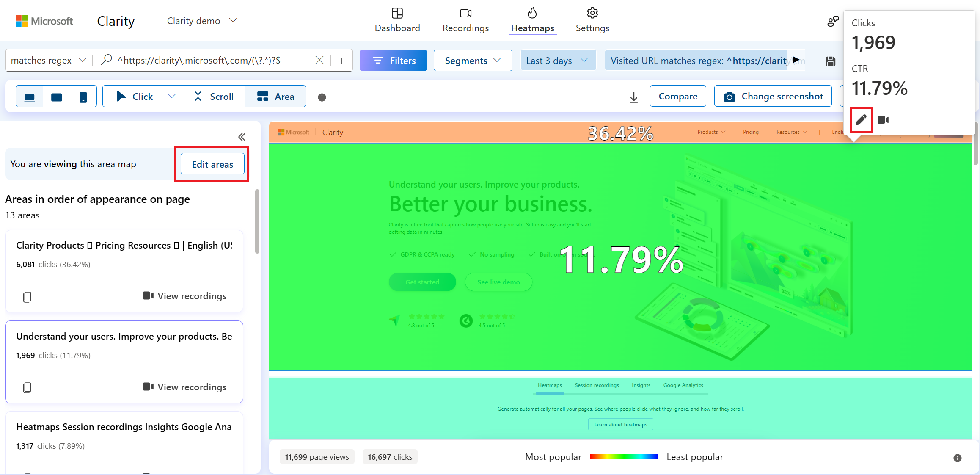
Task: Click the video camera recordings icon
Action: pos(883,119)
